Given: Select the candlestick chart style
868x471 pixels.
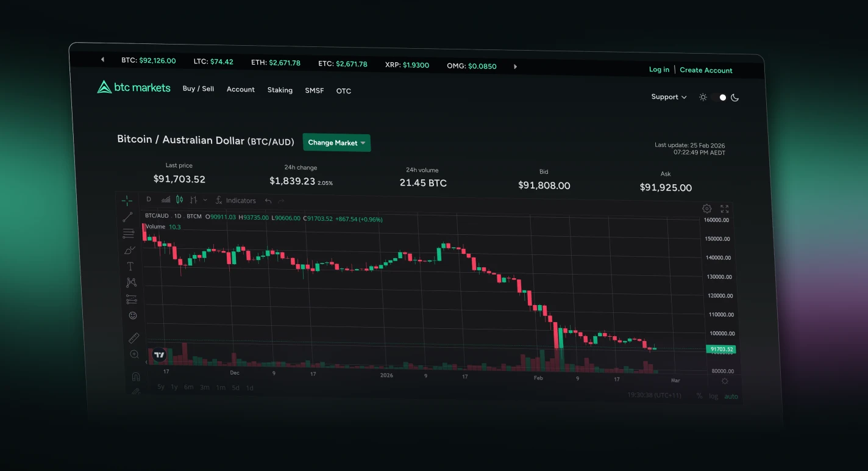Looking at the screenshot, I should click(x=179, y=200).
